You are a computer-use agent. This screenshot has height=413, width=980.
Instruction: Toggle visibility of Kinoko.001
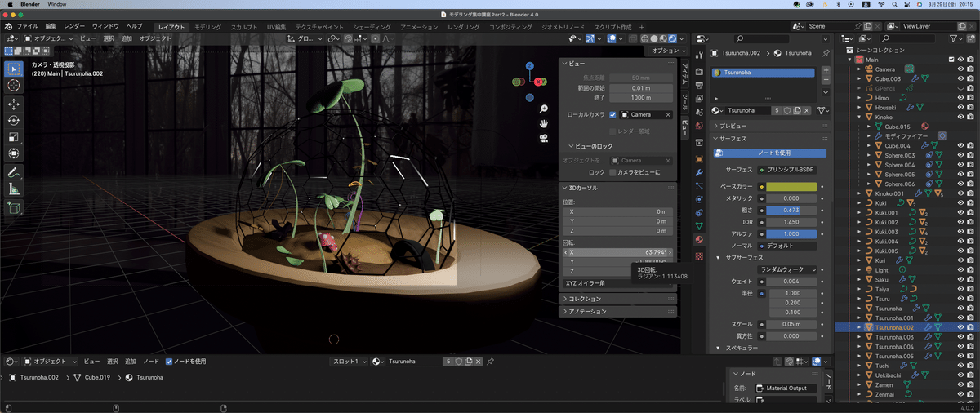(960, 193)
